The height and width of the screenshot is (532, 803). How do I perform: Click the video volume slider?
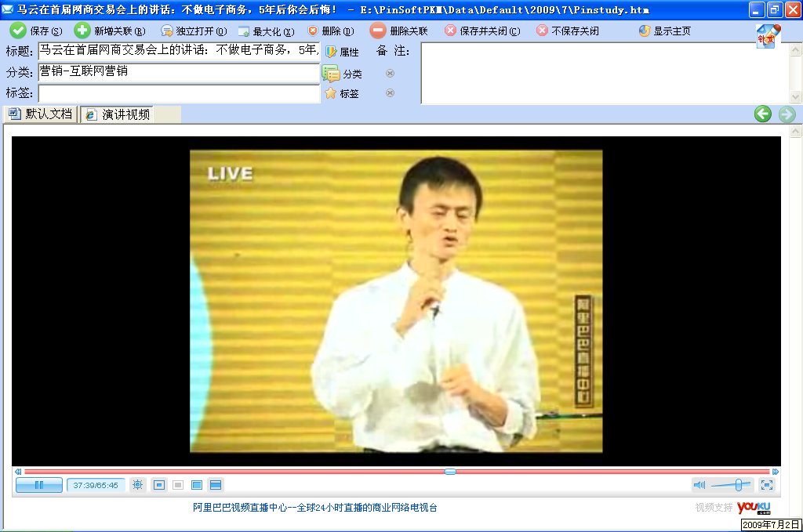click(x=732, y=485)
